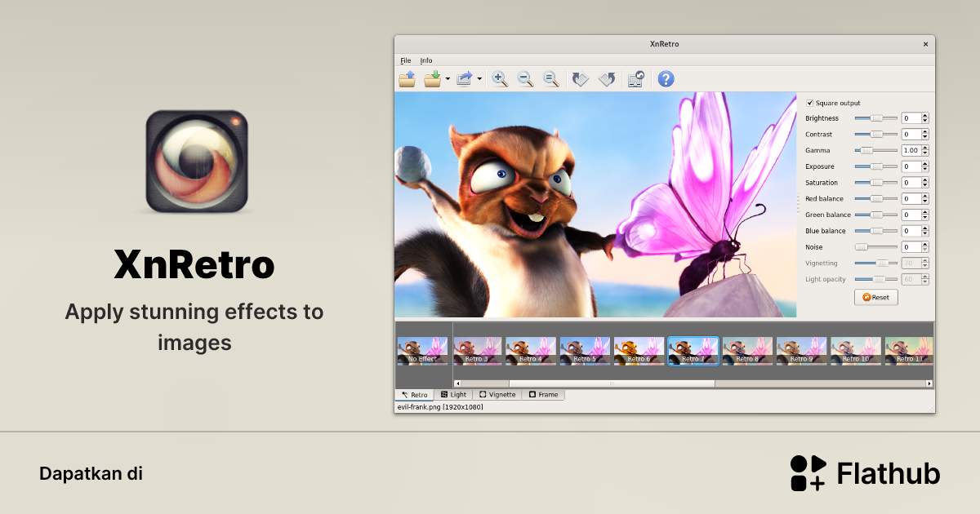Zoom in using the magnifier-plus icon

pyautogui.click(x=499, y=79)
